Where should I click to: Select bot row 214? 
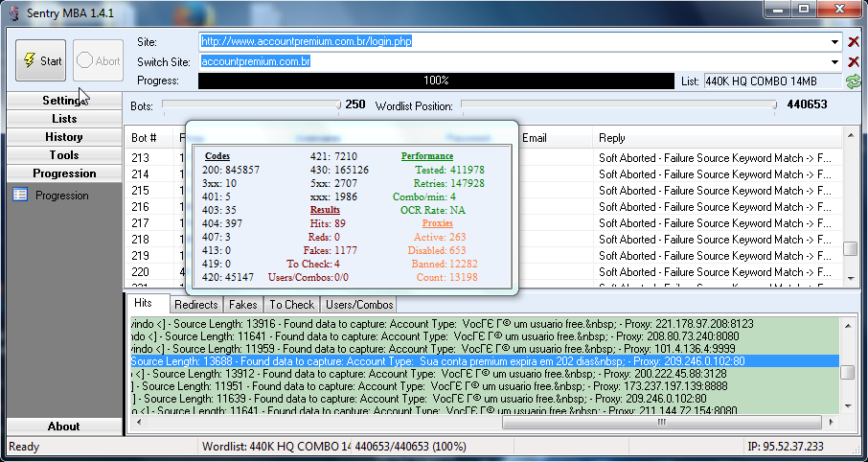[483, 173]
